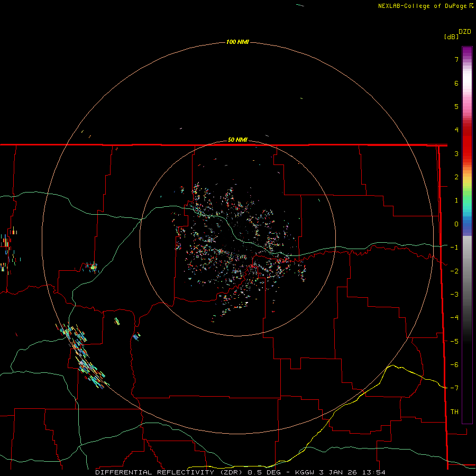Click the 0.5 DEG elevation text

pyautogui.click(x=264, y=472)
